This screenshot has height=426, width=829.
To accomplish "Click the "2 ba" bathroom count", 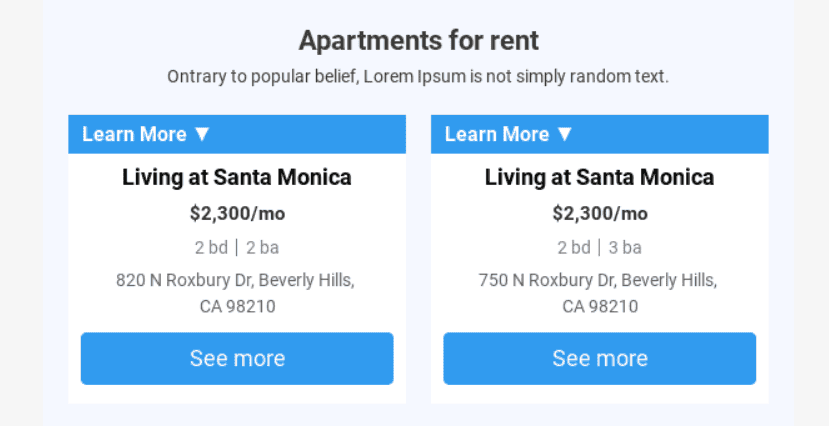I will [x=262, y=247].
